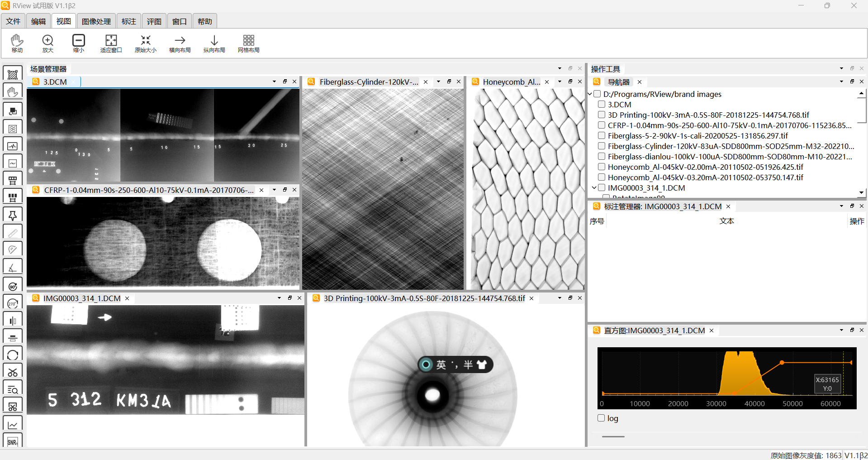Open the 标注 menu tab
Image resolution: width=868 pixels, height=460 pixels.
tap(128, 21)
